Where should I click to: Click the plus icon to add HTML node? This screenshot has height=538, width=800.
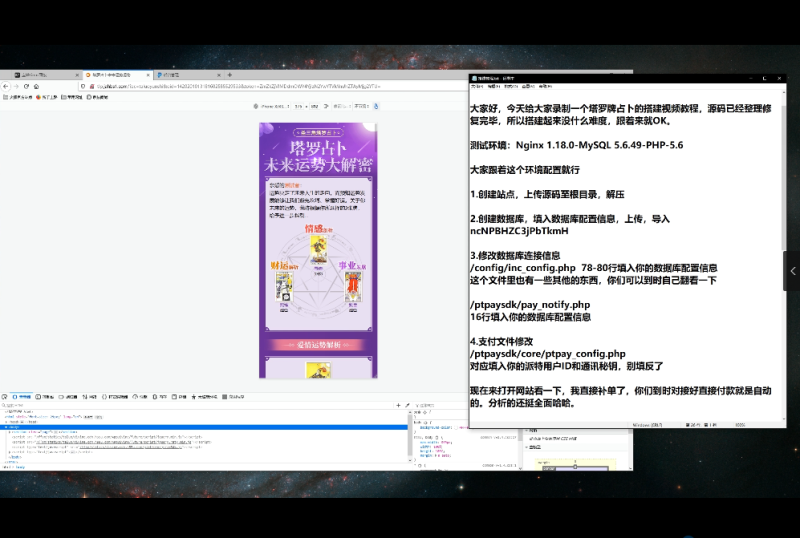point(397,405)
